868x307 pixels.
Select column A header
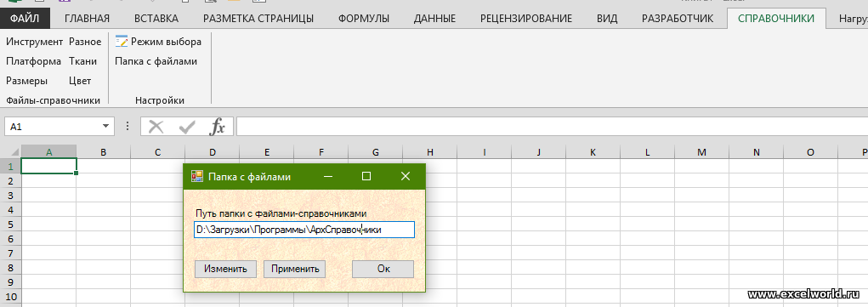click(48, 152)
